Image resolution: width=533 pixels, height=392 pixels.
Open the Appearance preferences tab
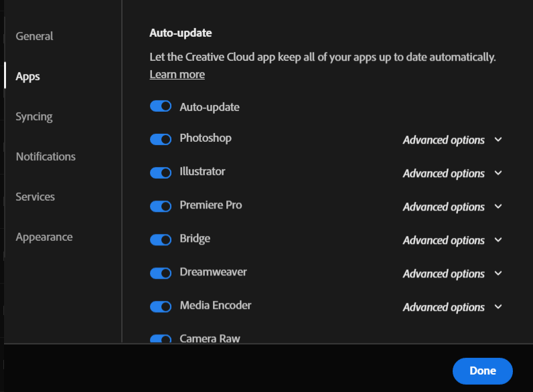click(44, 237)
